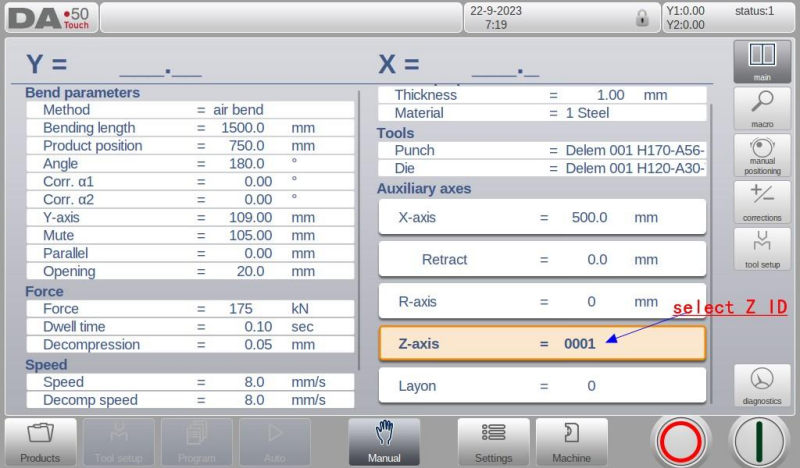The width and height of the screenshot is (800, 468).
Task: Open the diagnostics gauge panel
Action: coord(762,386)
